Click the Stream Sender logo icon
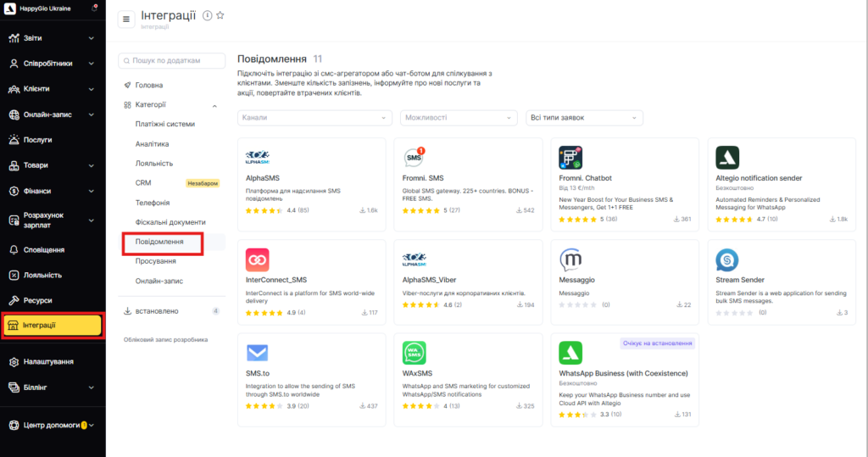 (727, 259)
